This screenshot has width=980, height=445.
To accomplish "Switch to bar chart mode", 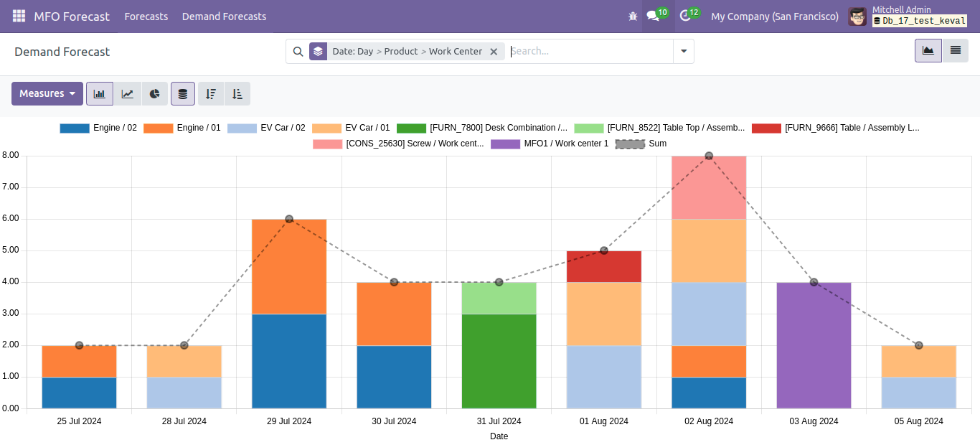I will 99,94.
